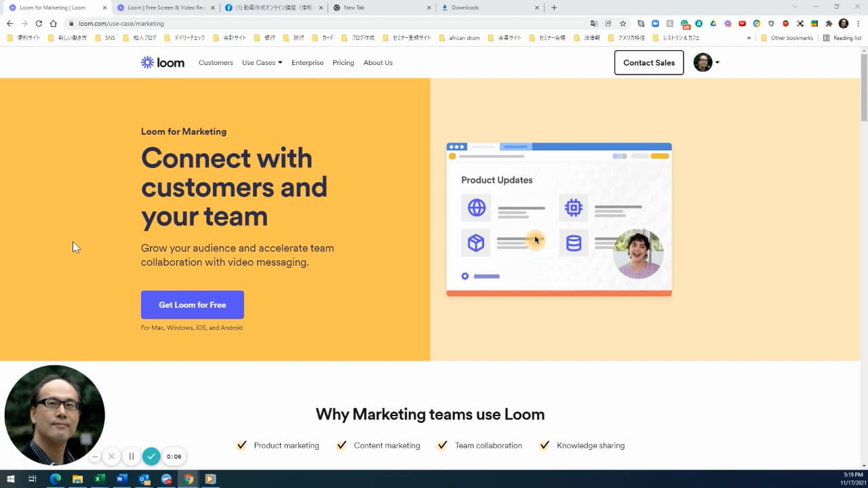Open Outlook from the taskbar
868x488 pixels.
pyautogui.click(x=144, y=479)
